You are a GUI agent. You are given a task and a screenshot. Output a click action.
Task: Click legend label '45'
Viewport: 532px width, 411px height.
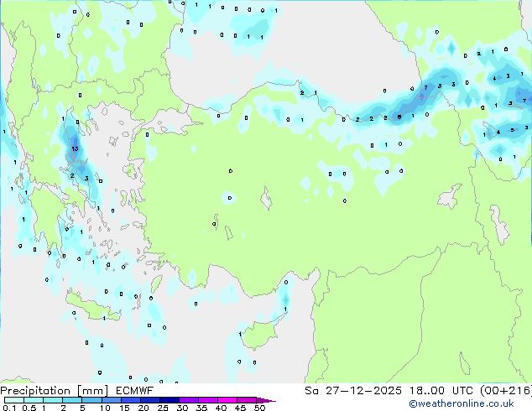click(240, 408)
